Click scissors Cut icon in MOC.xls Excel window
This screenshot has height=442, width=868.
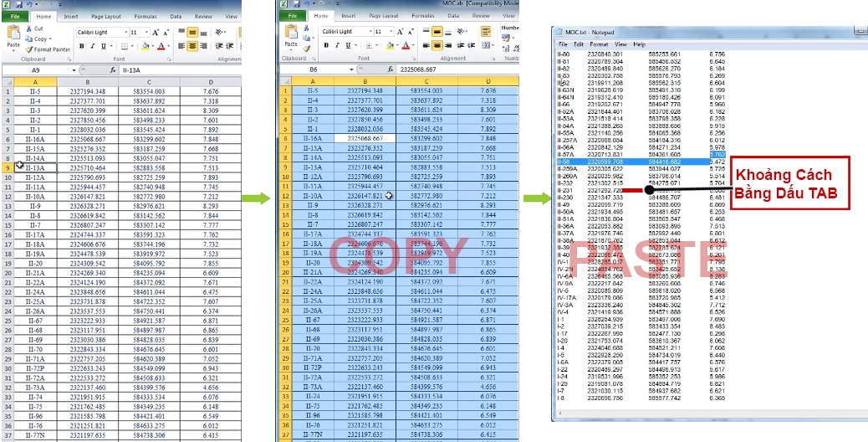pos(306,28)
